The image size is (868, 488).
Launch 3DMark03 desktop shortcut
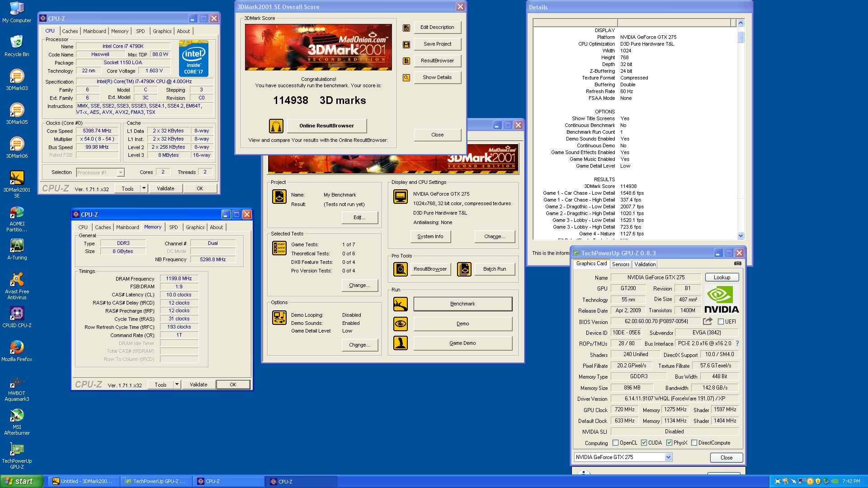coord(17,80)
